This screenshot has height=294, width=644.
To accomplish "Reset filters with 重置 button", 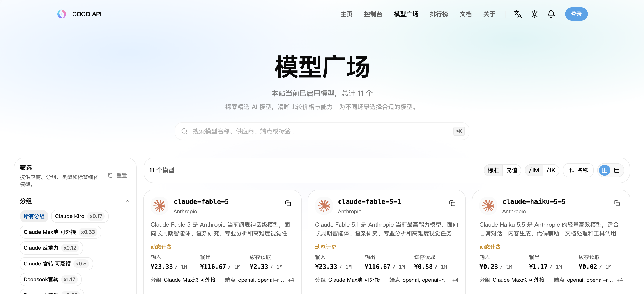I will tap(117, 176).
